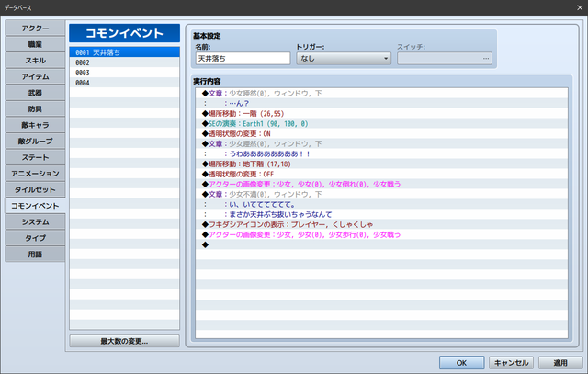Image resolution: width=588 pixels, height=374 pixels.
Task: Select common event 0003 in list
Action: click(125, 73)
